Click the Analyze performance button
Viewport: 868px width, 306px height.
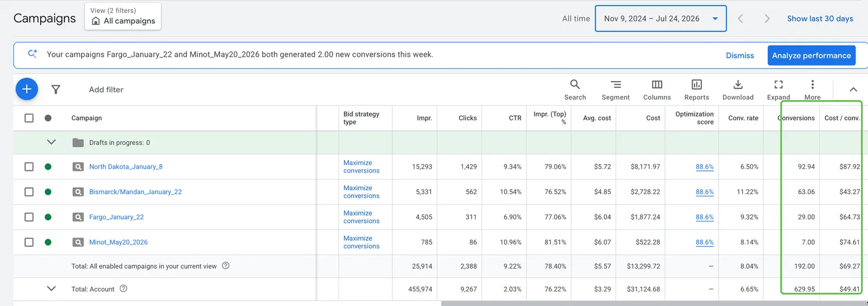click(x=811, y=56)
